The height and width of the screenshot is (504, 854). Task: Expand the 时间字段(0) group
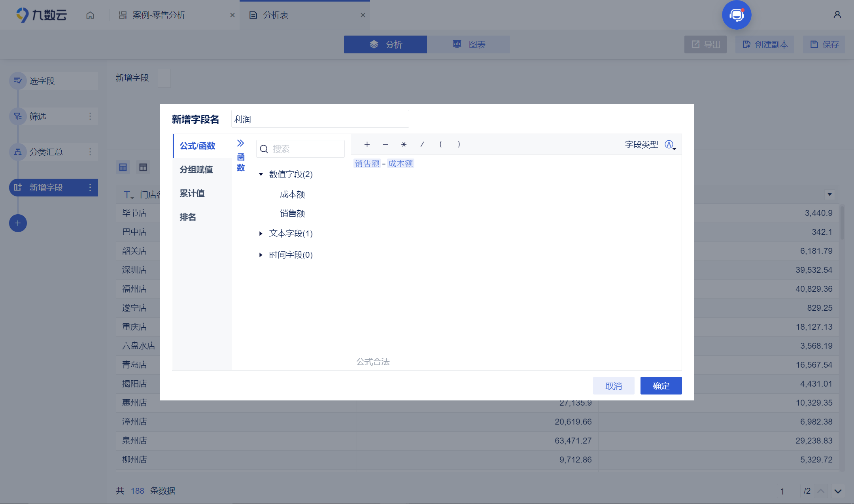coord(261,255)
